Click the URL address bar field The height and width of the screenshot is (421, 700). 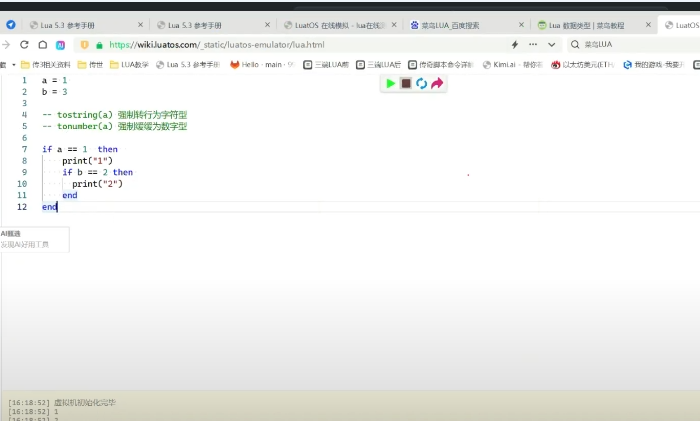300,44
